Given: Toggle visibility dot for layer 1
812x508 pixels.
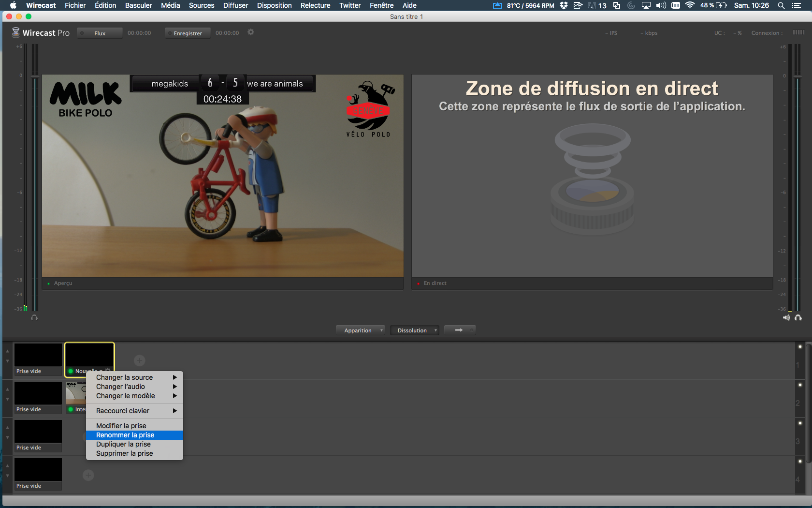Looking at the screenshot, I should pos(800,346).
